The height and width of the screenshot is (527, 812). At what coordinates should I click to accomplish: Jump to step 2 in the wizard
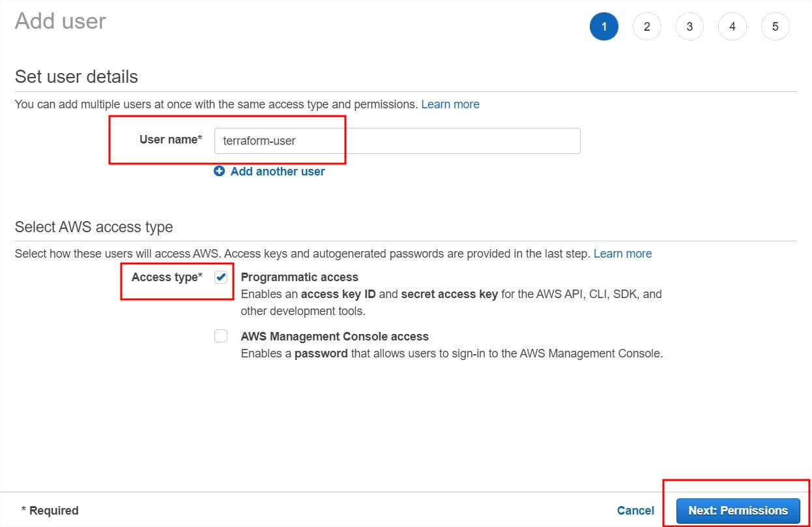pos(646,27)
